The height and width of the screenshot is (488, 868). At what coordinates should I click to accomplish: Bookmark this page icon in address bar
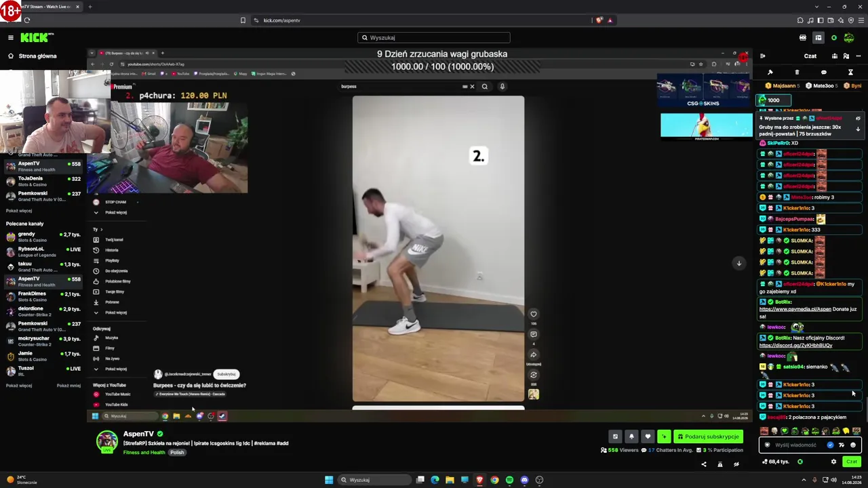[x=243, y=20]
